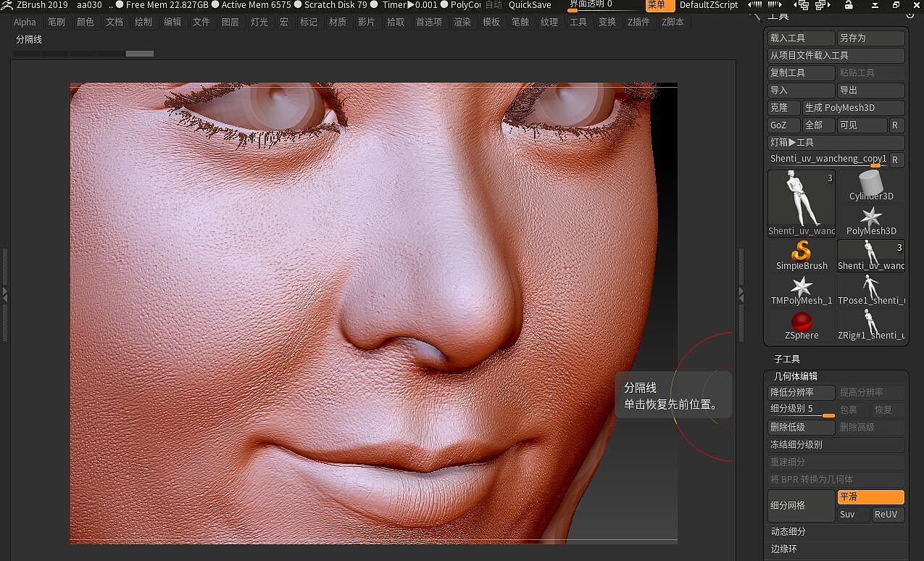924x561 pixels.
Task: Collapse the 几何体编辑 section
Action: pos(796,376)
